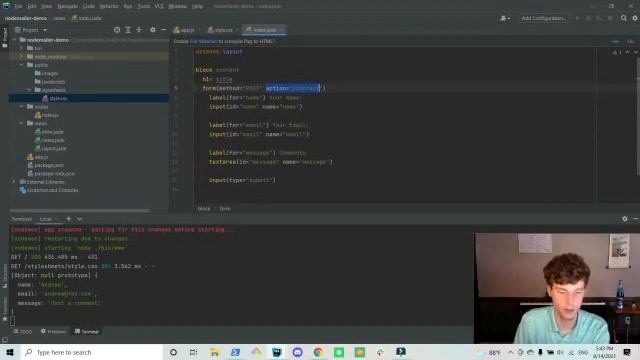Open Search Everywhere magnifier icon

(x=624, y=18)
